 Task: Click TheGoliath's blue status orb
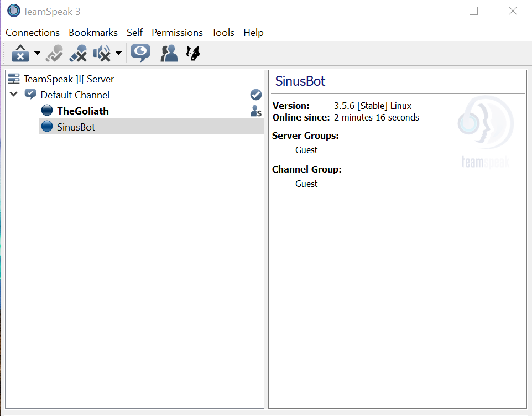click(47, 110)
